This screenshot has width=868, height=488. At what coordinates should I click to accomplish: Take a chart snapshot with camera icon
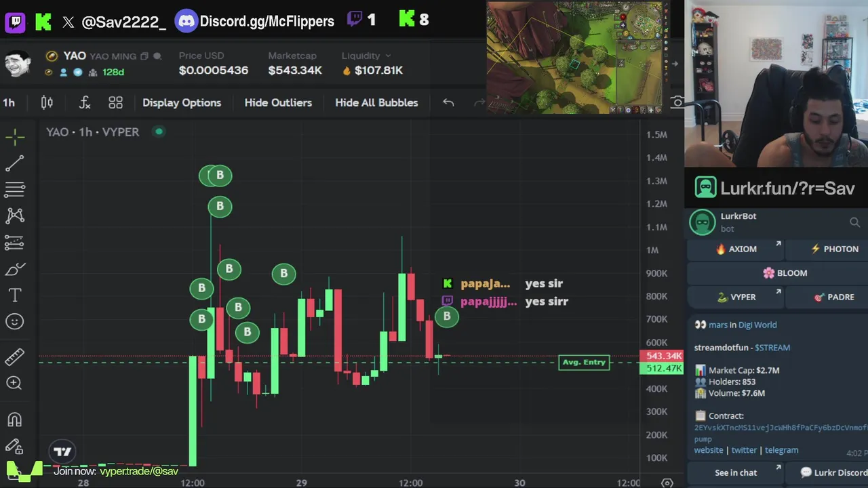coord(677,102)
